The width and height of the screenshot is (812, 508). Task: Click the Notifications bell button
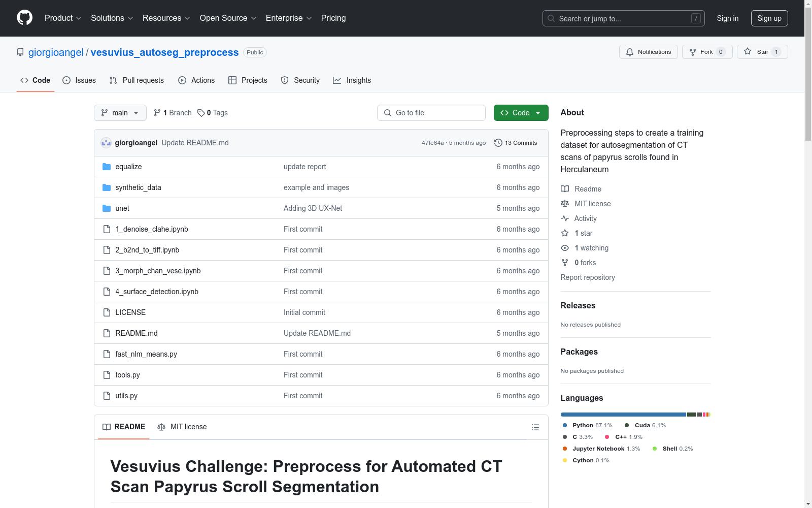click(x=648, y=52)
